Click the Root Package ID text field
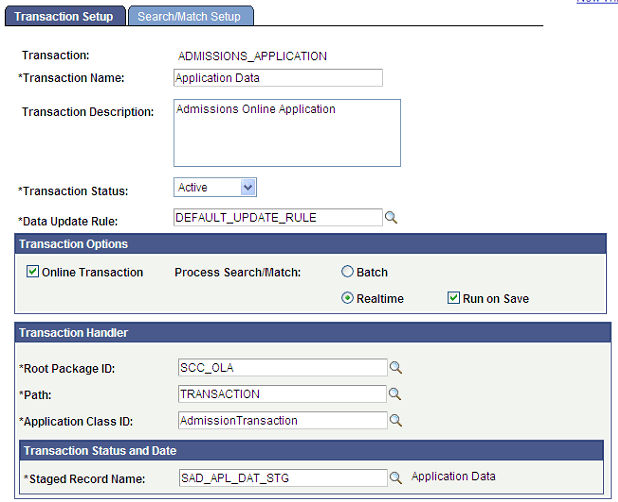618x502 pixels. point(281,367)
